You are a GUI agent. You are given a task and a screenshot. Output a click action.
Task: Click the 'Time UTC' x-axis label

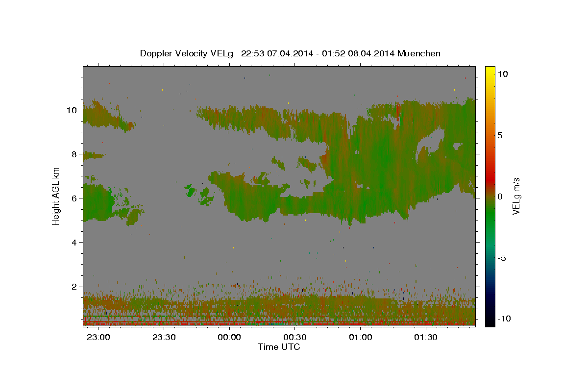click(279, 346)
